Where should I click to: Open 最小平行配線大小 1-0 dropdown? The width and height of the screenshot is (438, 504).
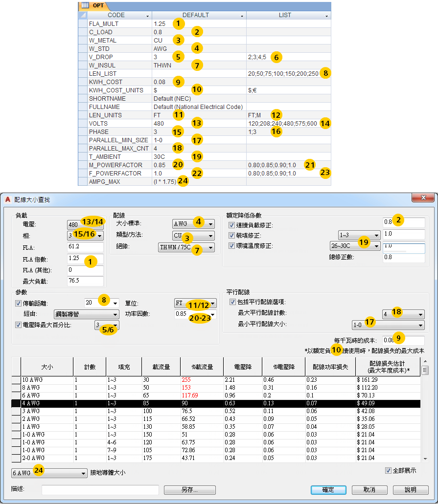tap(389, 325)
